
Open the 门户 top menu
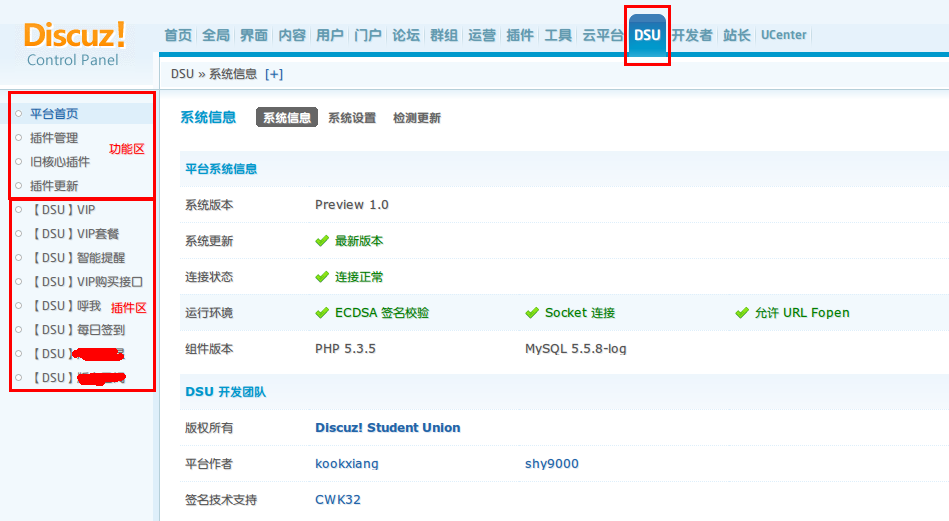[x=368, y=35]
